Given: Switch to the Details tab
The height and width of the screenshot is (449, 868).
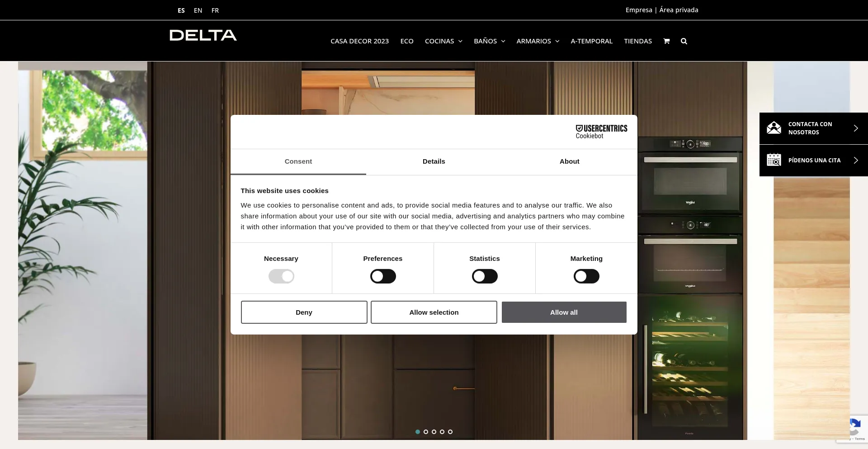Looking at the screenshot, I should click(434, 161).
